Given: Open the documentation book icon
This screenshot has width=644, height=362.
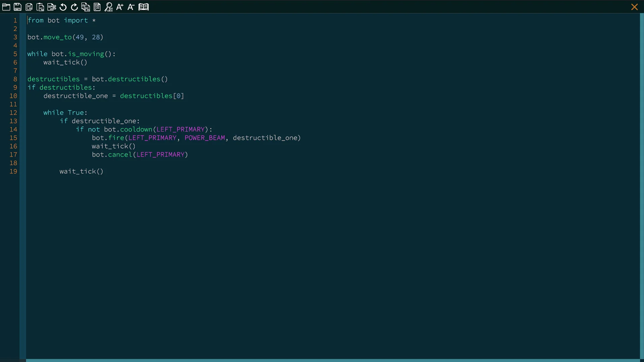Looking at the screenshot, I should (144, 7).
